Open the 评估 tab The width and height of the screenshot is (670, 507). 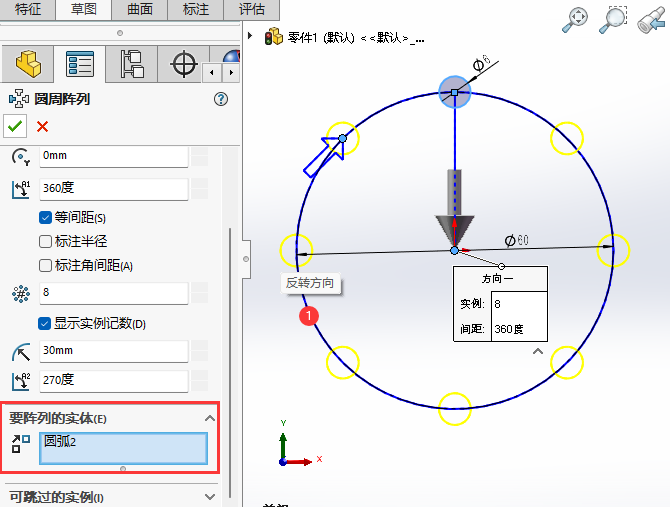coord(252,9)
